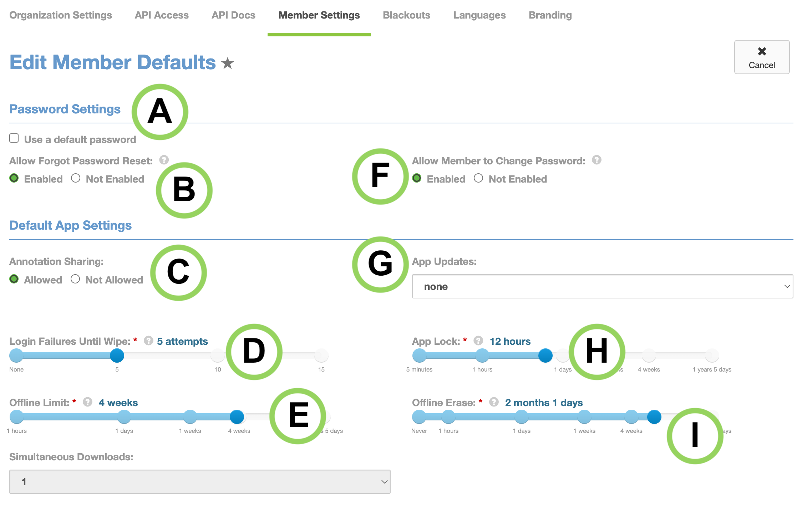The image size is (812, 532).
Task: Select Not Allowed for Annotation Sharing
Action: [x=75, y=279]
